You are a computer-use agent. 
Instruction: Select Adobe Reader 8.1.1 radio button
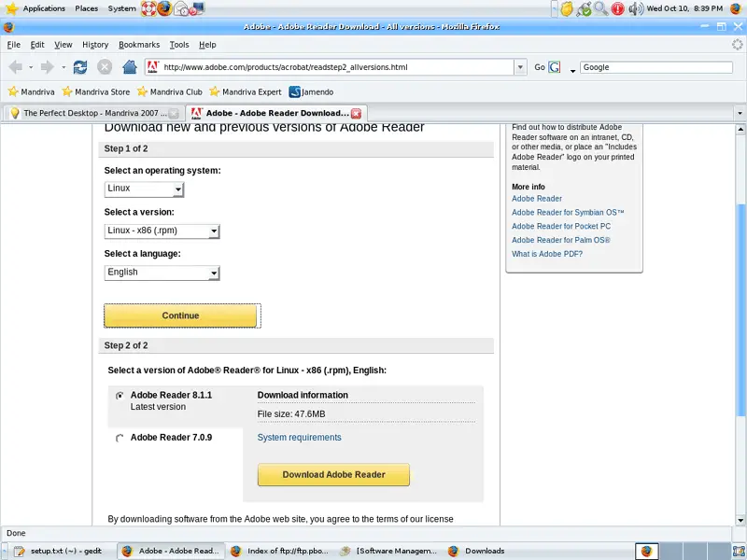120,395
